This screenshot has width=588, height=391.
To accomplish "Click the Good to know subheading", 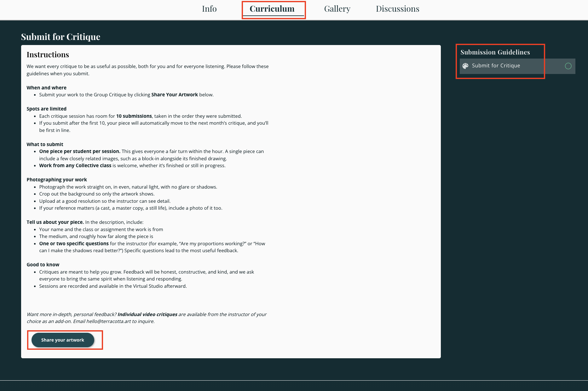I will [x=43, y=265].
